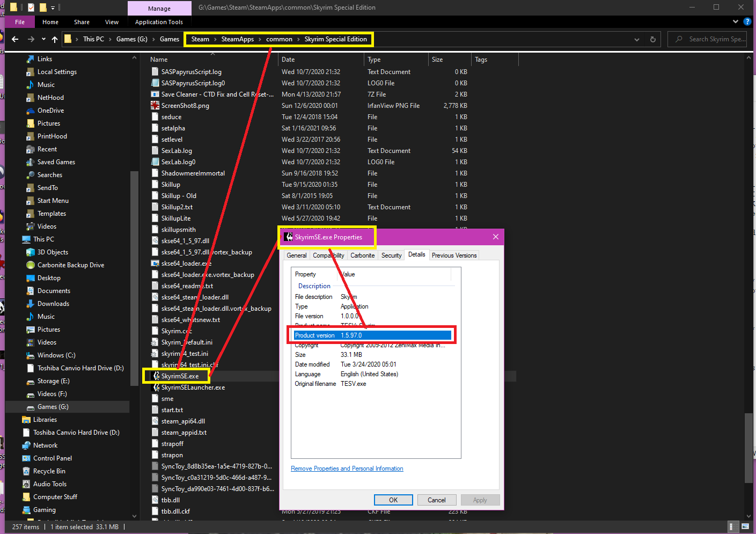This screenshot has width=756, height=534.
Task: Click the Libraries icon in sidebar
Action: [26, 420]
